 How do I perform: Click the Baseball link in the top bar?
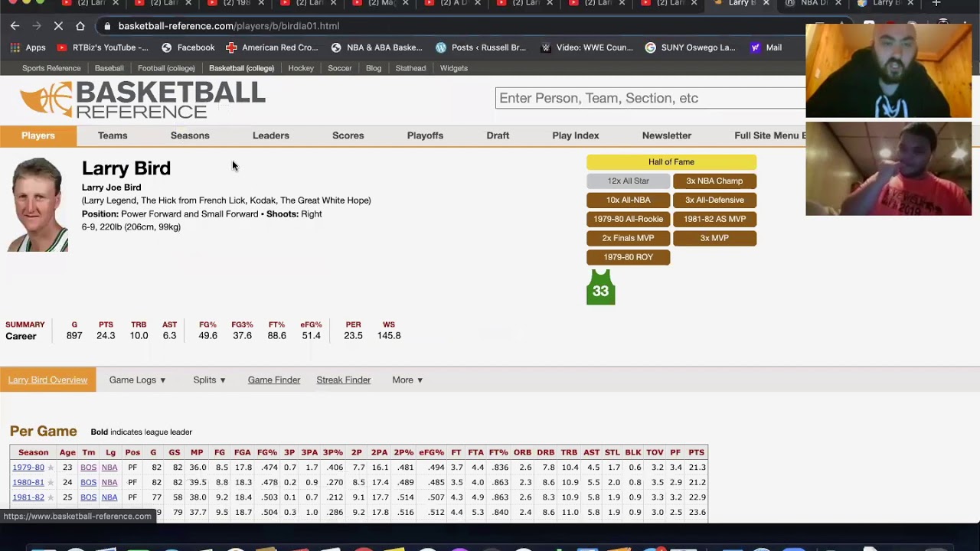coord(109,68)
